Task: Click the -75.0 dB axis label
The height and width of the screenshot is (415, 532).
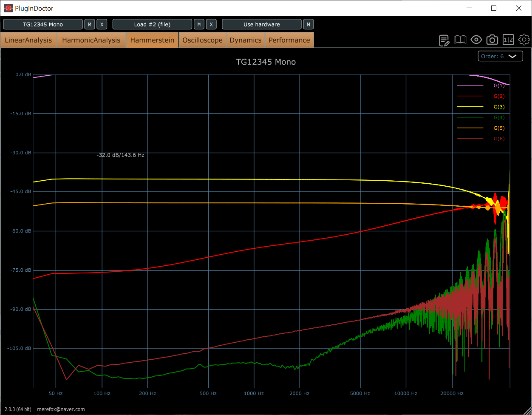Action: 21,270
